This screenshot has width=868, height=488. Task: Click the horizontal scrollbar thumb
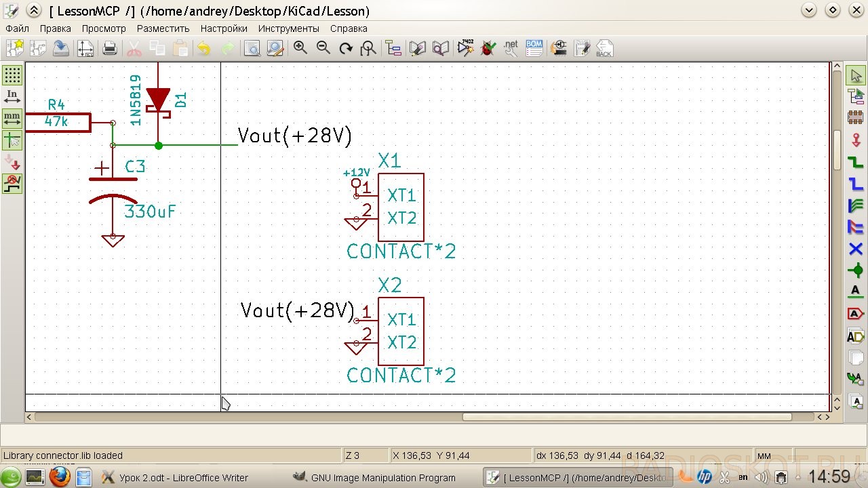click(x=627, y=417)
